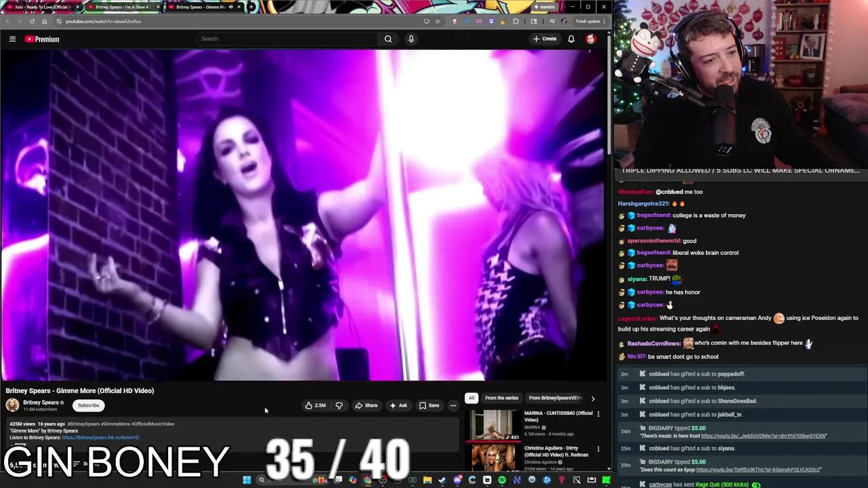The width and height of the screenshot is (868, 488).
Task: Open MARINA CUNTISSIMO video thumbnail
Action: (x=493, y=426)
